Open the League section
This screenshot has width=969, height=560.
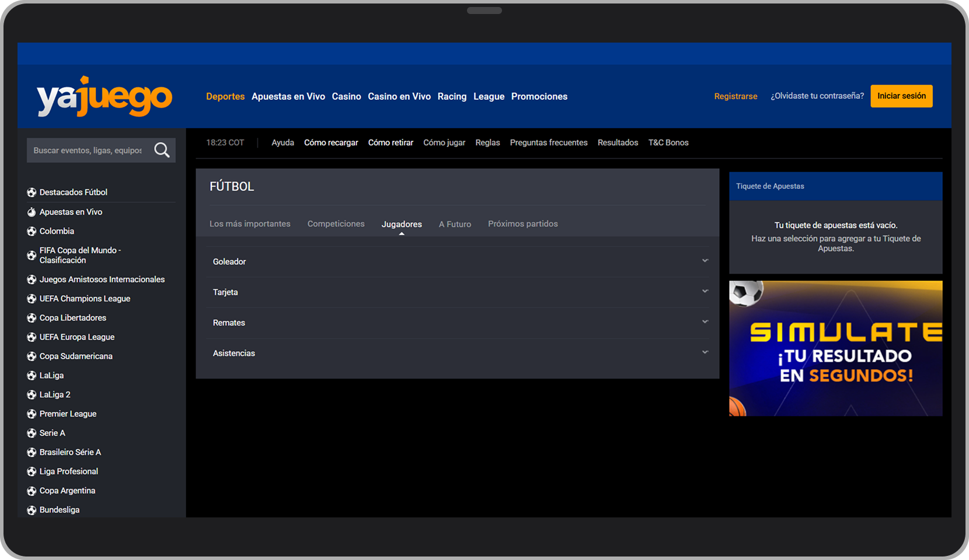click(x=489, y=97)
